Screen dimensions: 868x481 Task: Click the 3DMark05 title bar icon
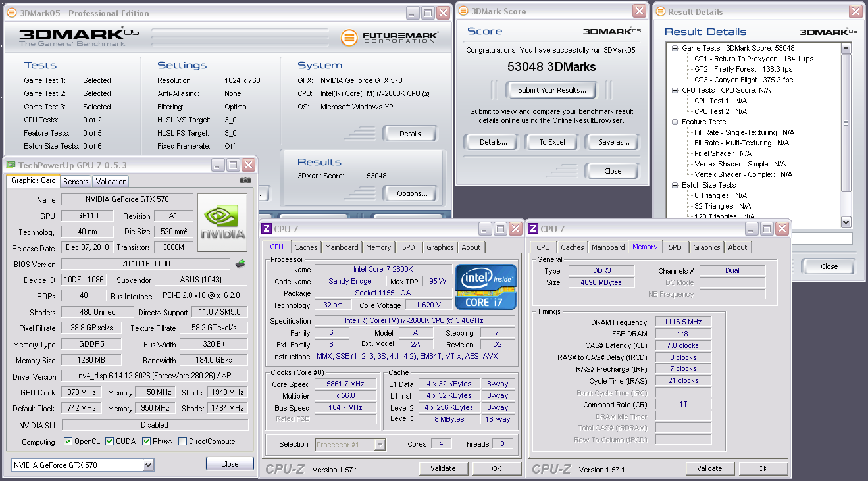coord(11,13)
